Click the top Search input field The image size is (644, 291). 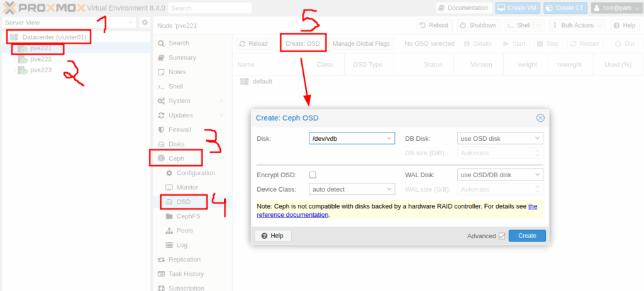(x=210, y=8)
